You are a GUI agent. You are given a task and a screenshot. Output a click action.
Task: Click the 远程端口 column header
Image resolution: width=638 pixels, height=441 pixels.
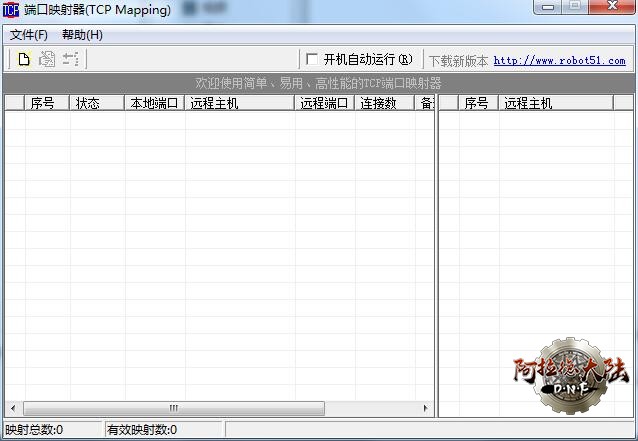click(x=324, y=103)
